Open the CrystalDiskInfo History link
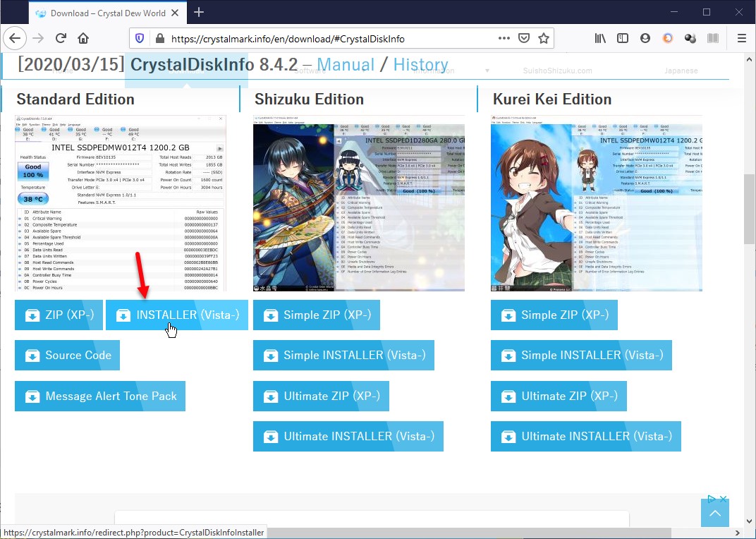The width and height of the screenshot is (756, 539). point(421,65)
